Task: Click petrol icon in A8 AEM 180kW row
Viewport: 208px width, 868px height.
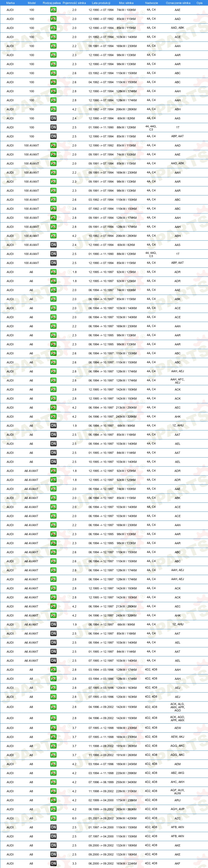Action: pyautogui.click(x=53, y=764)
